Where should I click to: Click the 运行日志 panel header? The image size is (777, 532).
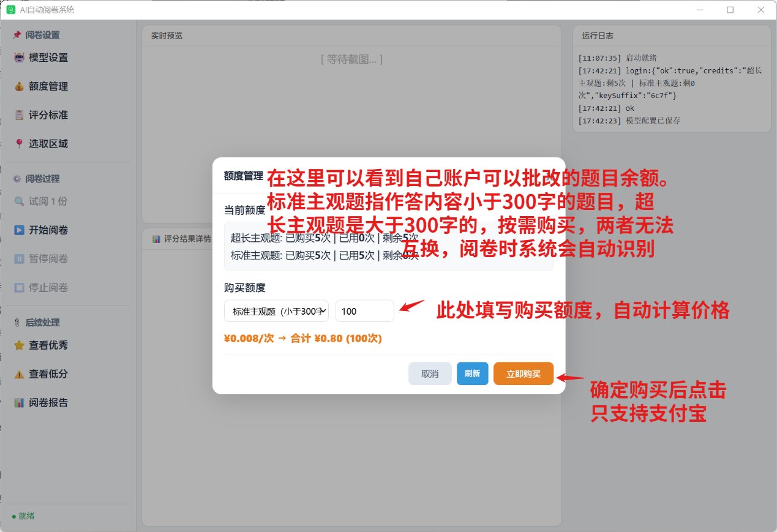coord(598,36)
